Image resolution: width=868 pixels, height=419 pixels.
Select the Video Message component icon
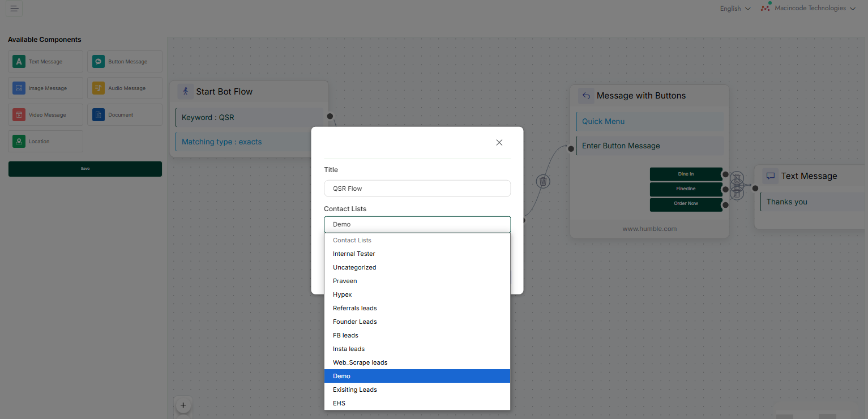point(19,115)
